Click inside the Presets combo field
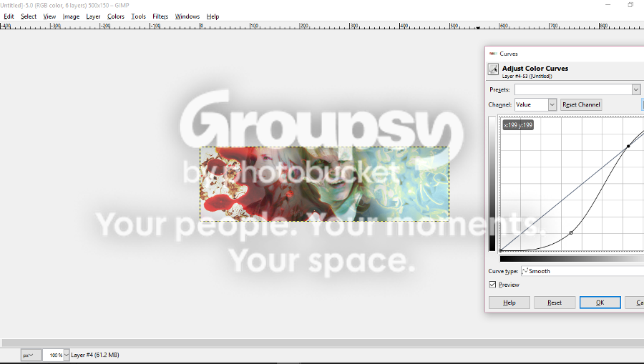Viewport: 644px width, 364px height. pyautogui.click(x=573, y=89)
